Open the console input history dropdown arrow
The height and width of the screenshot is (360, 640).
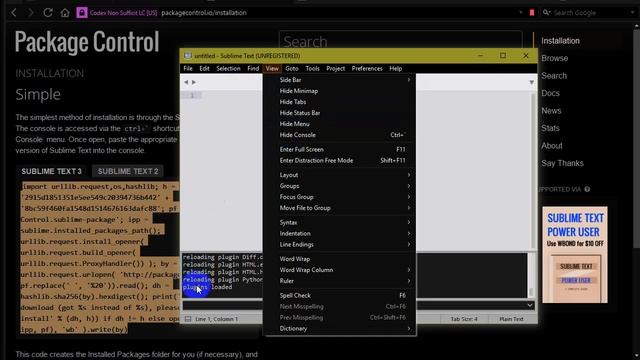[530, 305]
